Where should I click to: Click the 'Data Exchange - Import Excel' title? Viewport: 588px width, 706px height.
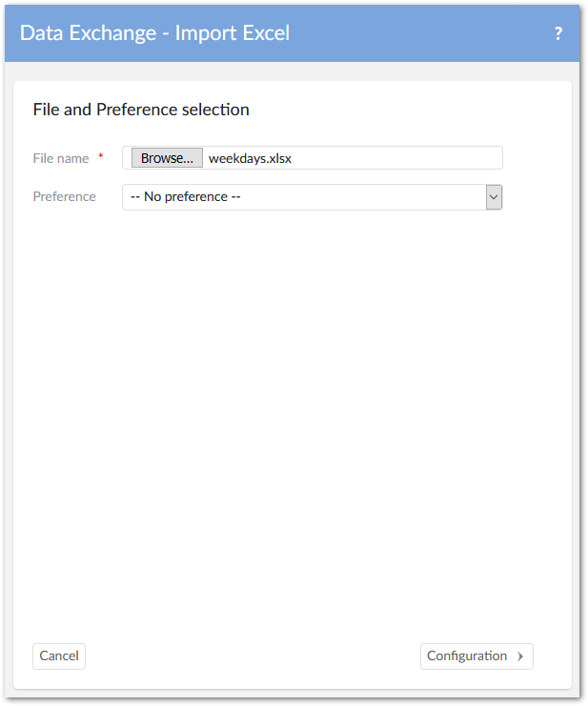[x=154, y=33]
